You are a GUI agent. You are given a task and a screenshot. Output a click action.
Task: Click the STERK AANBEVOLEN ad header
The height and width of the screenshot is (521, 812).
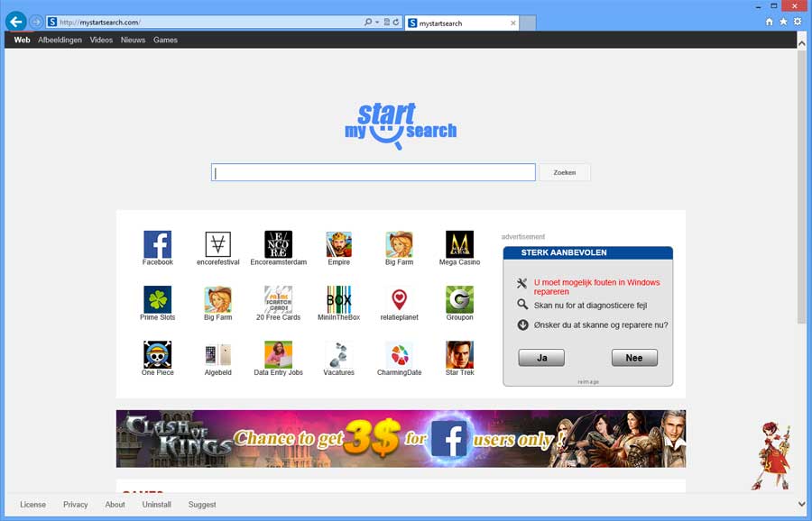point(587,252)
